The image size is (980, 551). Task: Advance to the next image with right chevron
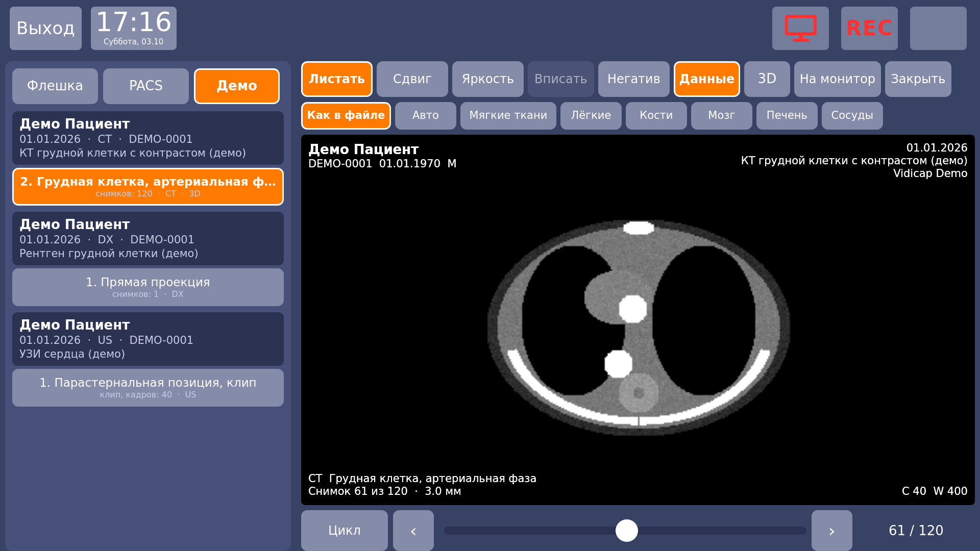click(x=832, y=531)
